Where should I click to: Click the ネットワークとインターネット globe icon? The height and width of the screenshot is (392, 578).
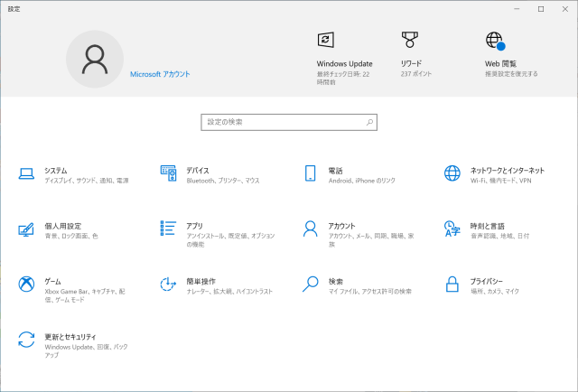click(452, 173)
